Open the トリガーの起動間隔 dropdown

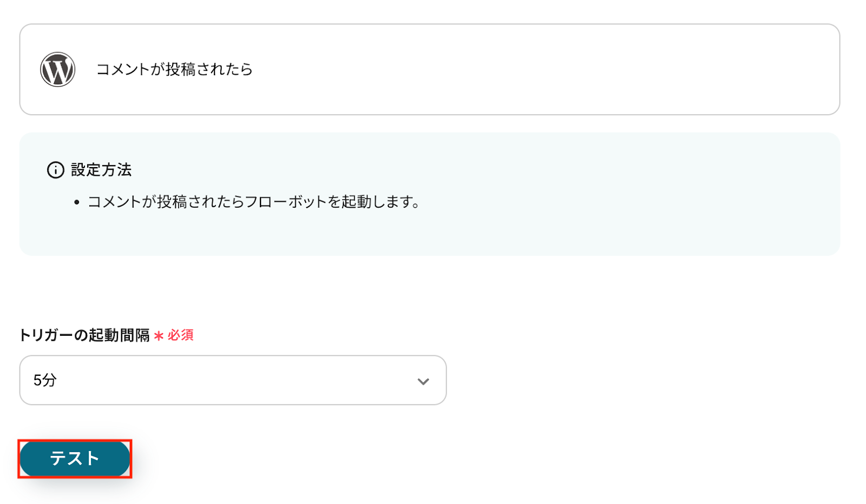coord(233,380)
